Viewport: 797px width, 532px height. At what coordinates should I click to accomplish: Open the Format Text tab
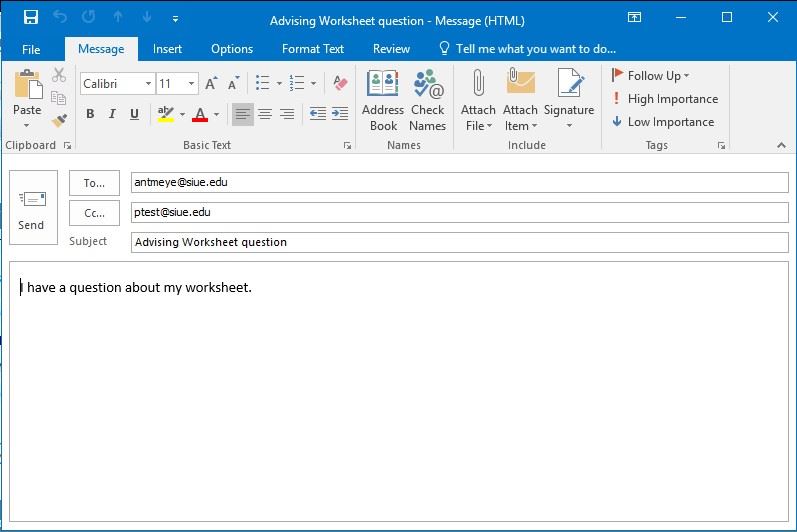click(x=312, y=49)
